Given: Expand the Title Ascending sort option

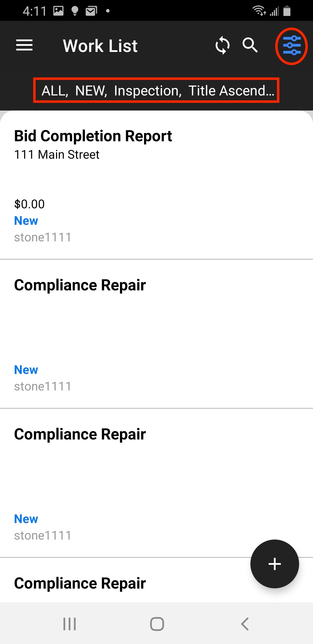Looking at the screenshot, I should point(232,90).
